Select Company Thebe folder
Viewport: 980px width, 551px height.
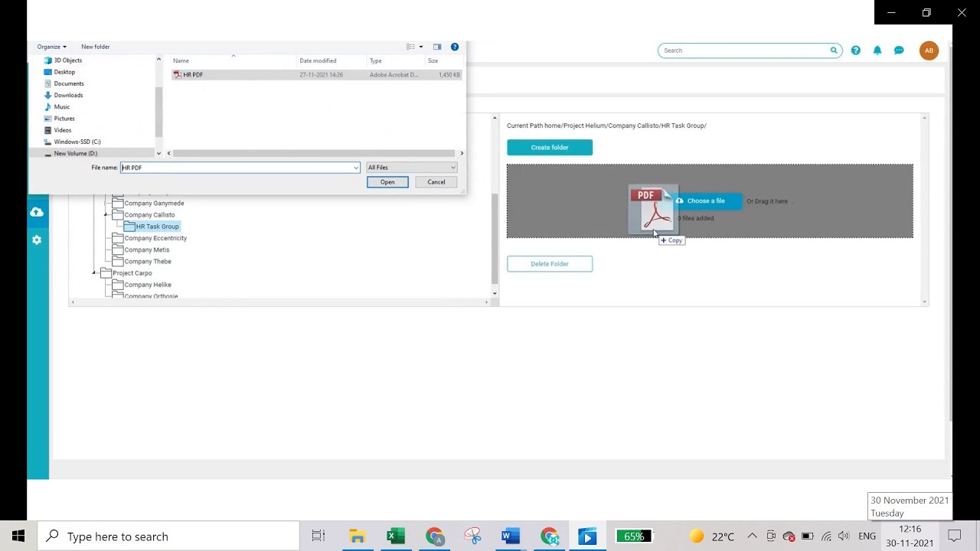point(148,262)
